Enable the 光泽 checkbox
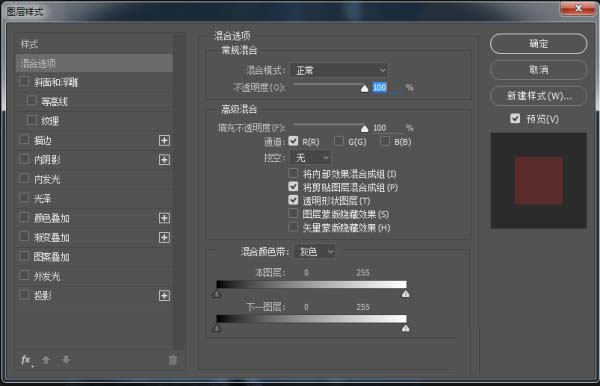Image resolution: width=600 pixels, height=386 pixels. pos(24,198)
